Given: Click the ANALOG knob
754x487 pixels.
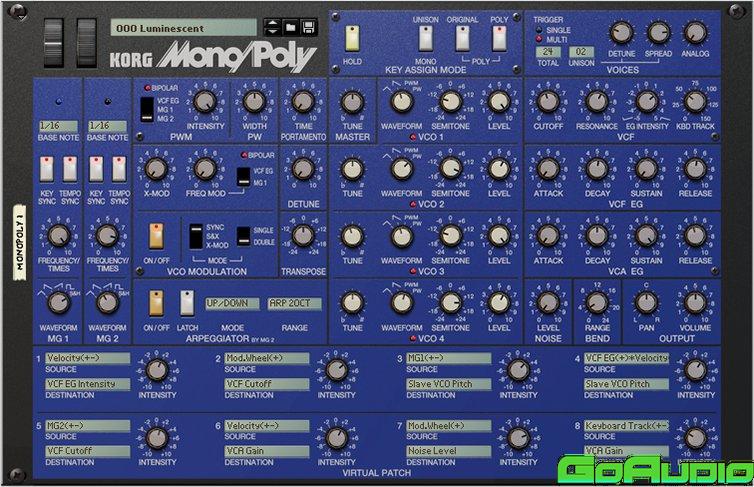Looking at the screenshot, I should 695,33.
